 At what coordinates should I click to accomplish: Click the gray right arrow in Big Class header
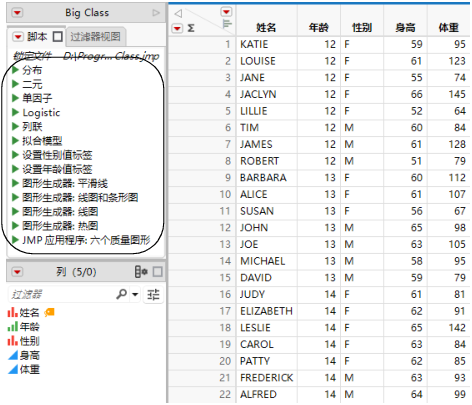(x=156, y=13)
